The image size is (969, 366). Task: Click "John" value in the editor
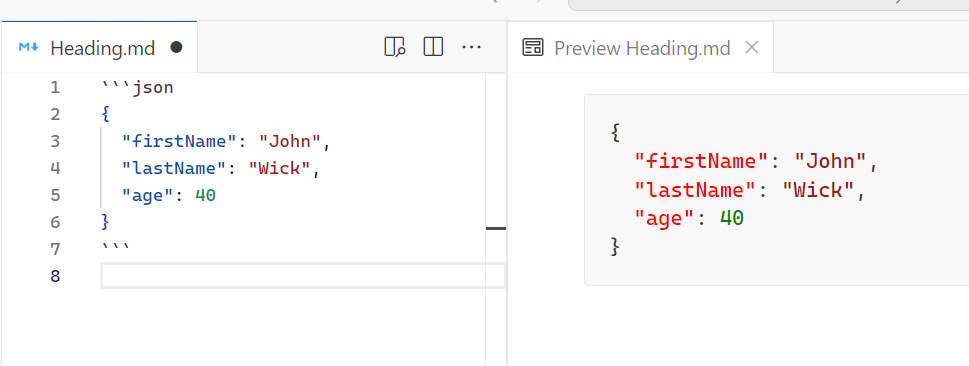pyautogui.click(x=290, y=142)
